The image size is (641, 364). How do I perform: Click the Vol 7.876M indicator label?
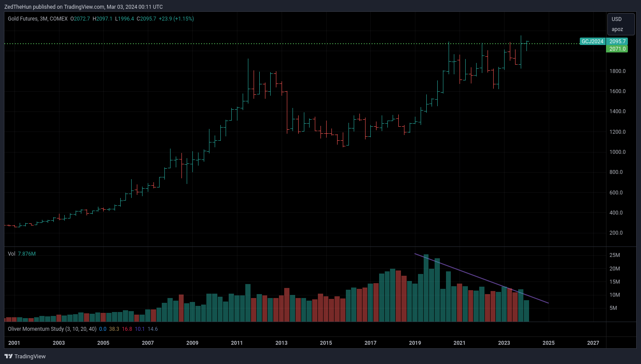(22, 254)
